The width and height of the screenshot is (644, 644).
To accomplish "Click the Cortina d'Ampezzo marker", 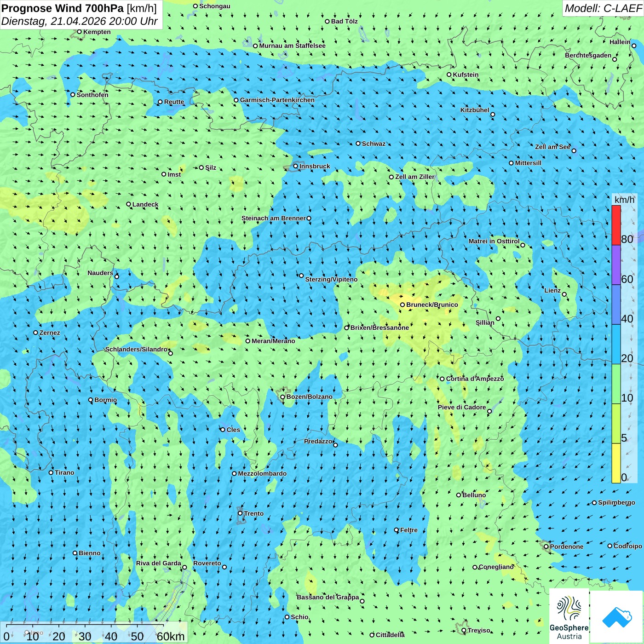I will point(442,379).
